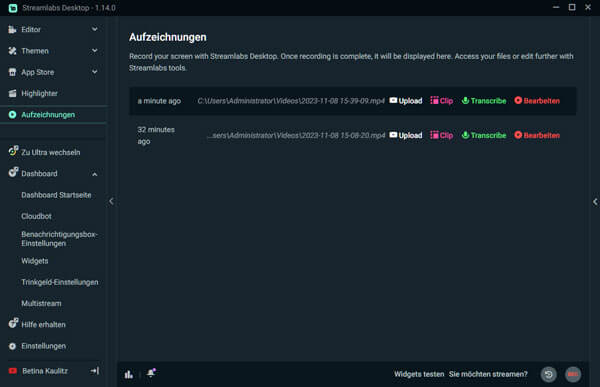Click the YouTube icon beside Betina Kaulitz

pos(13,371)
